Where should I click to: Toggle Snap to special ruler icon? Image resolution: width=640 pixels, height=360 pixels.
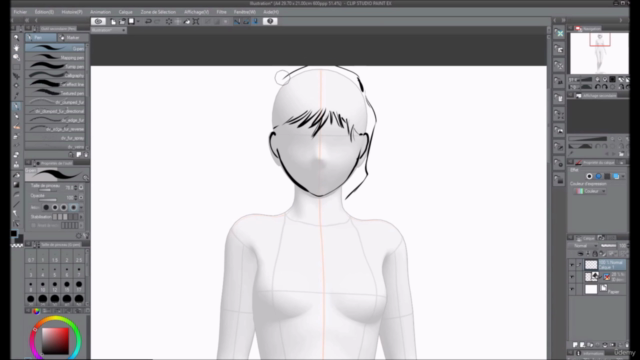[x=246, y=21]
